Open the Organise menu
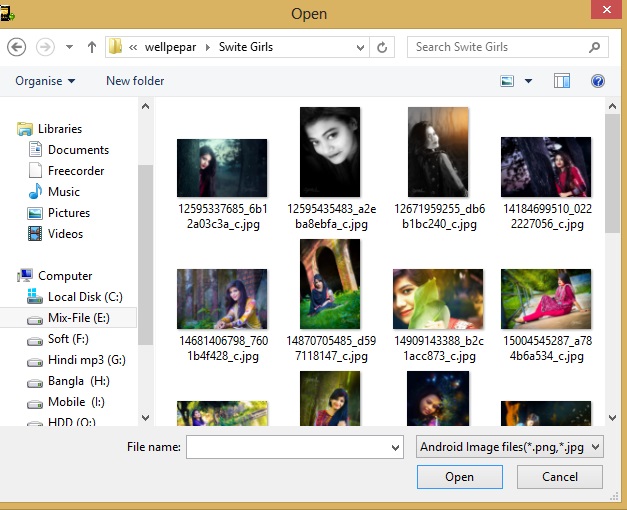 (x=45, y=81)
